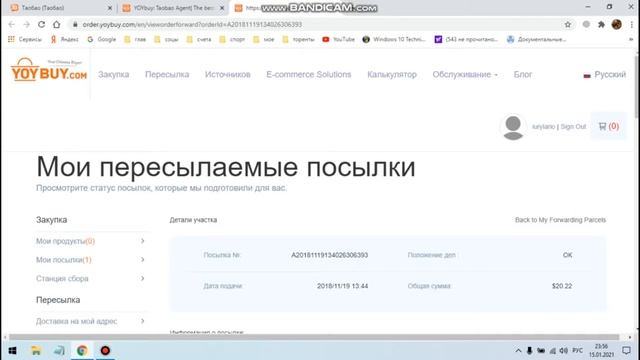This screenshot has width=640, height=360.
Task: Open the Chrome profile avatar
Action: [616, 24]
